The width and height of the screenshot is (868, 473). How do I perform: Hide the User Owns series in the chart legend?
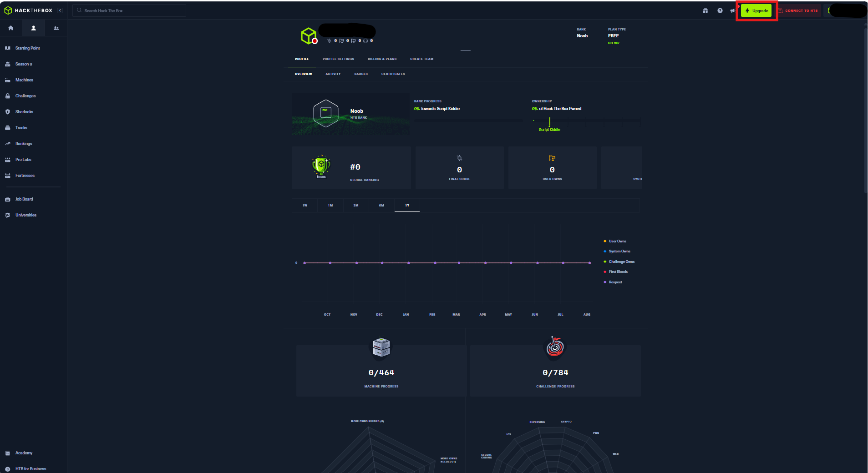click(x=616, y=241)
